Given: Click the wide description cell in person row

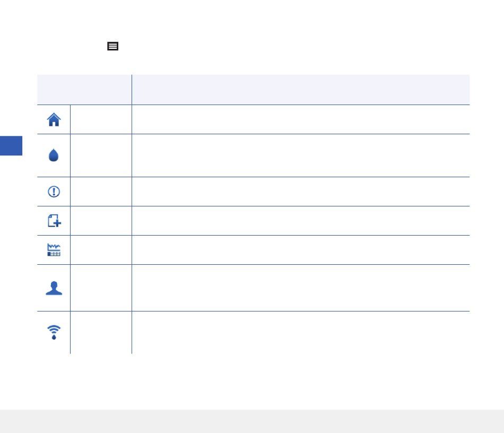Looking at the screenshot, I should click(x=301, y=288).
